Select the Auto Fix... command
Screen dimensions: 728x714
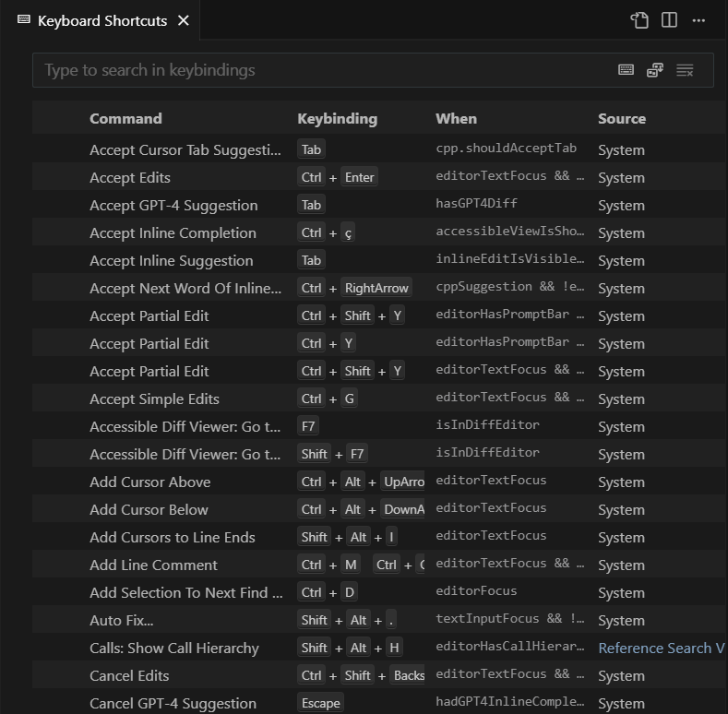pyautogui.click(x=121, y=621)
